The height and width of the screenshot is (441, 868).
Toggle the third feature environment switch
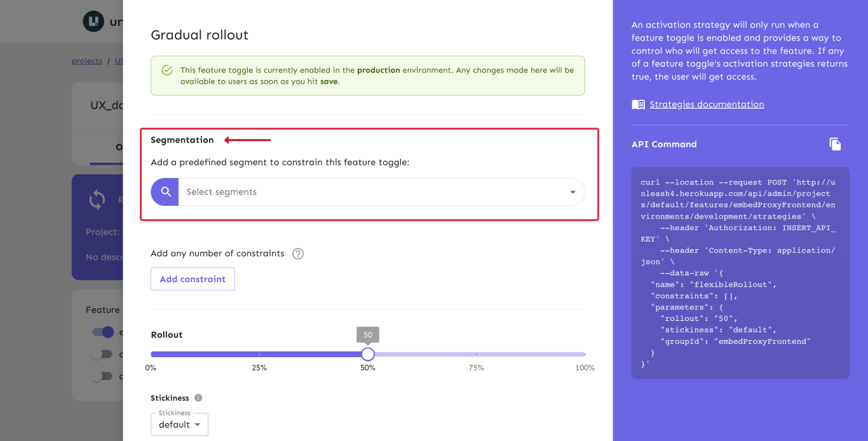coord(102,376)
